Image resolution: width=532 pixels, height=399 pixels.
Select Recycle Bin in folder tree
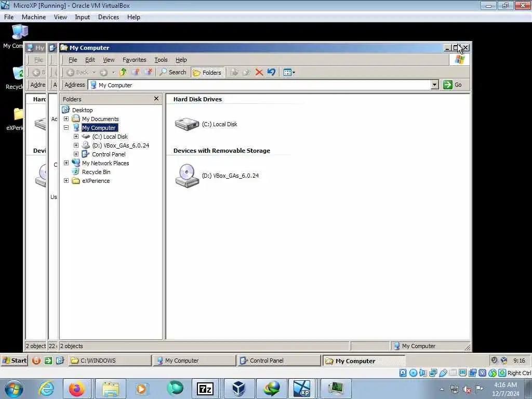[x=96, y=171]
